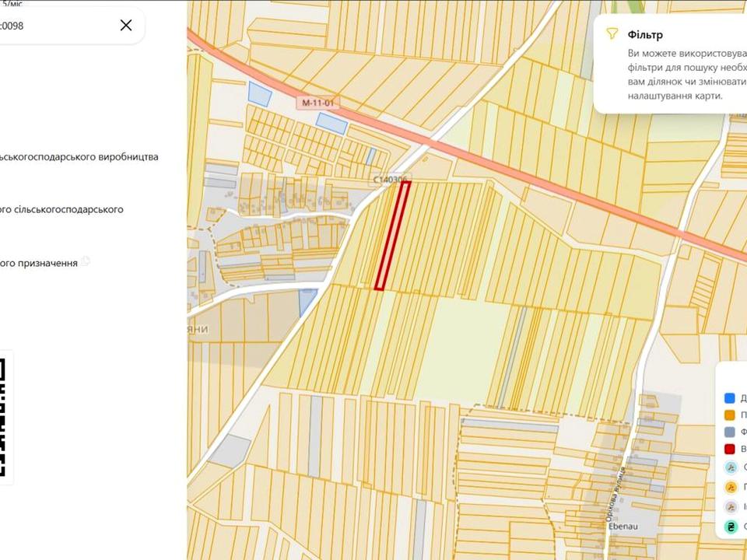Select the blue parcel near M-11-01 label
The width and height of the screenshot is (747, 560).
(332, 123)
